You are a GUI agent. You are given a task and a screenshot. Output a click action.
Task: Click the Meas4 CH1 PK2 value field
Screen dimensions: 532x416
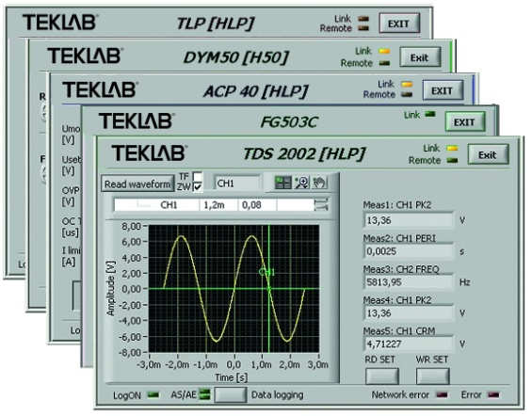(408, 312)
